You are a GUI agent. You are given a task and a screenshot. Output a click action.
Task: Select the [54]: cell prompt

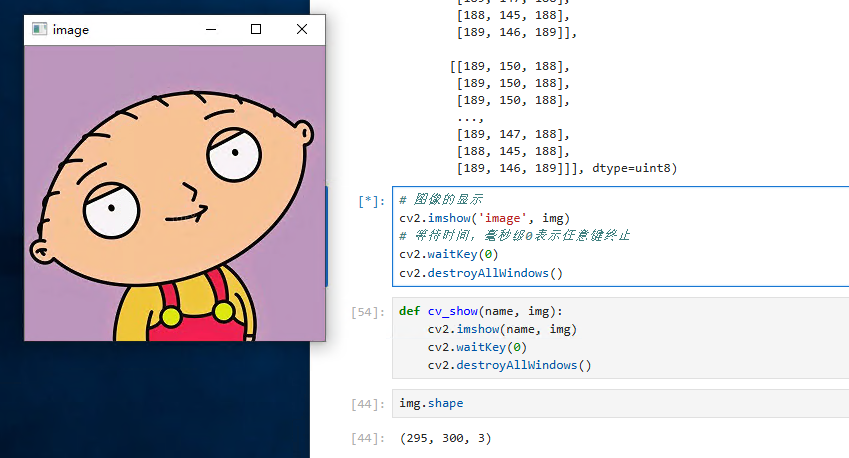(x=368, y=312)
